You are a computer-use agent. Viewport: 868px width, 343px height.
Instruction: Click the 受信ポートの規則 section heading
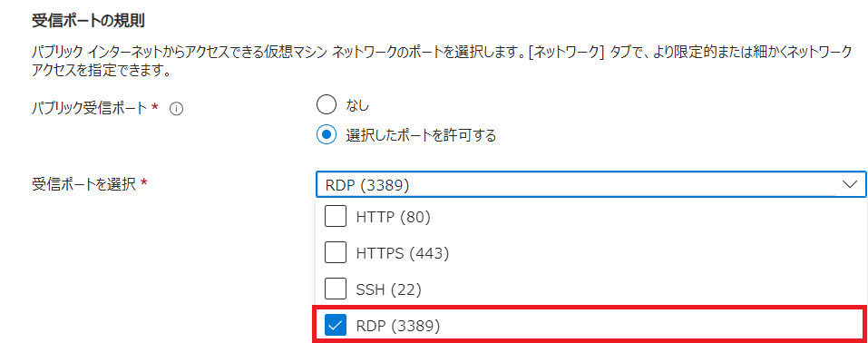pos(89,23)
